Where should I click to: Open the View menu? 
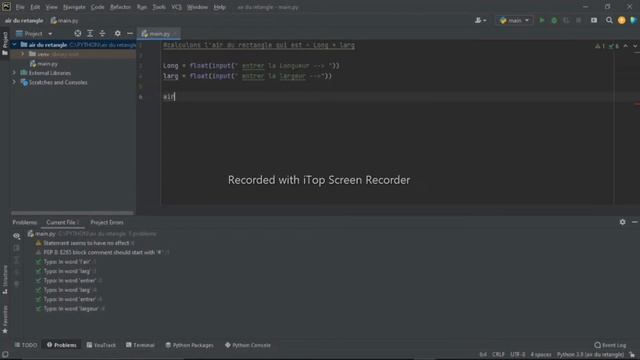coord(51,7)
